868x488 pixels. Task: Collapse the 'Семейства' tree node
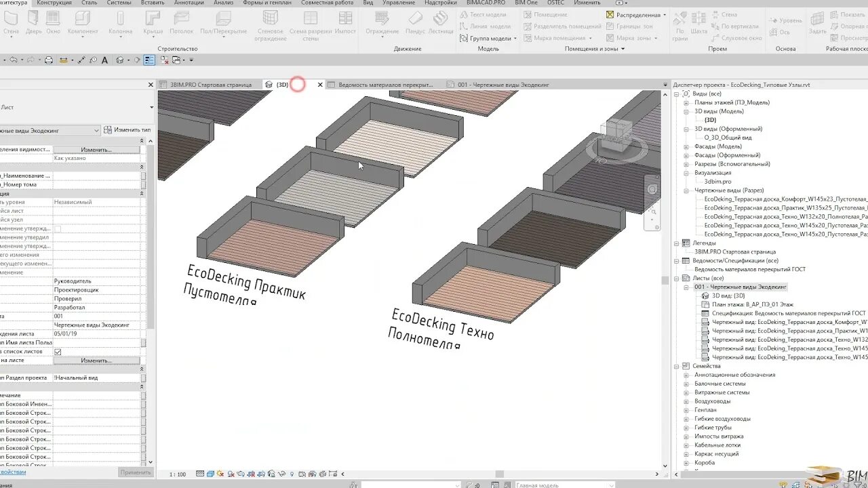[677, 366]
